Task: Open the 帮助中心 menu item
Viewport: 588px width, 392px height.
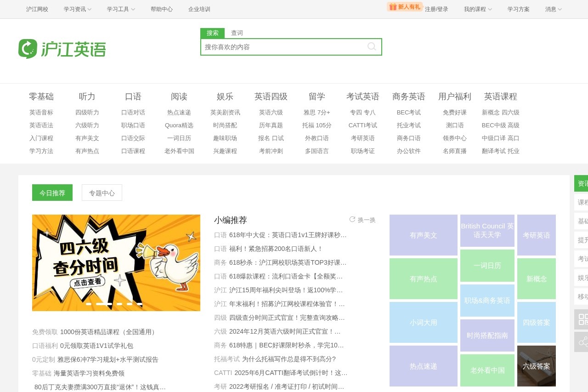Action: click(x=162, y=9)
